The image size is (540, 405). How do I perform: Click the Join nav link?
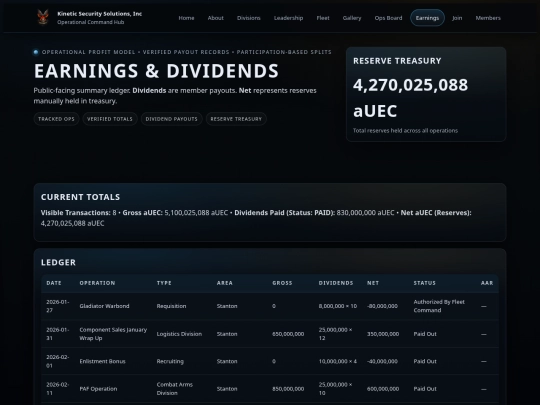(x=457, y=18)
